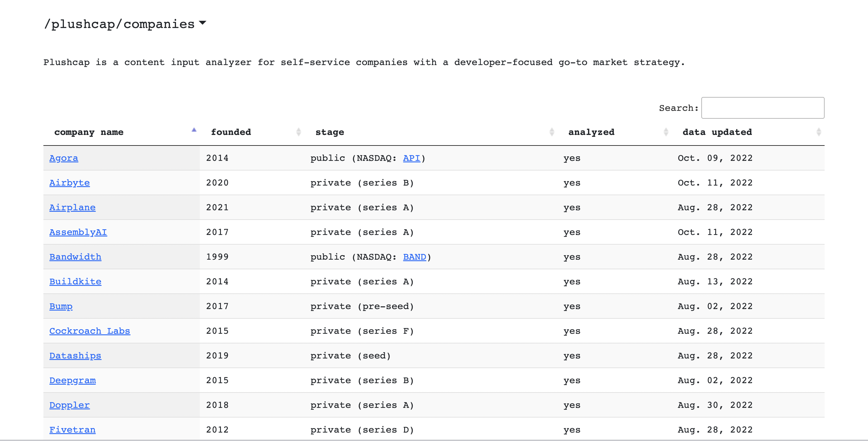Click private (series D) stage for Fivetran
Image resolution: width=868 pixels, height=441 pixels.
click(362, 430)
